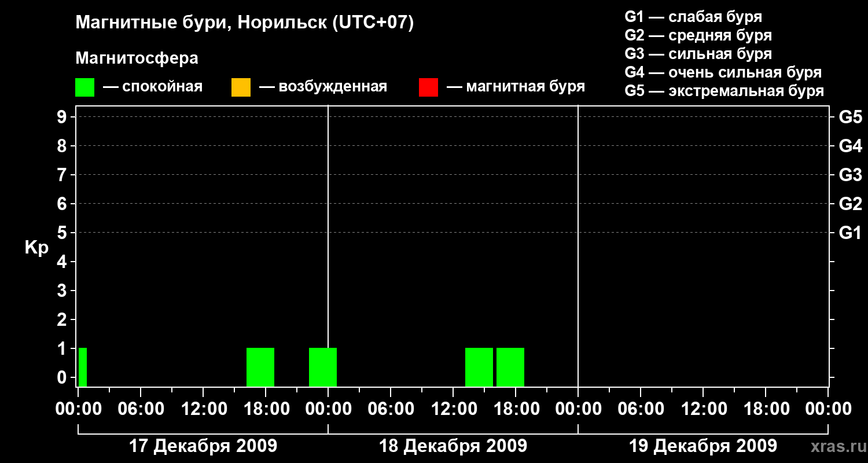Click the '— возбужденная' legend label

point(323,87)
